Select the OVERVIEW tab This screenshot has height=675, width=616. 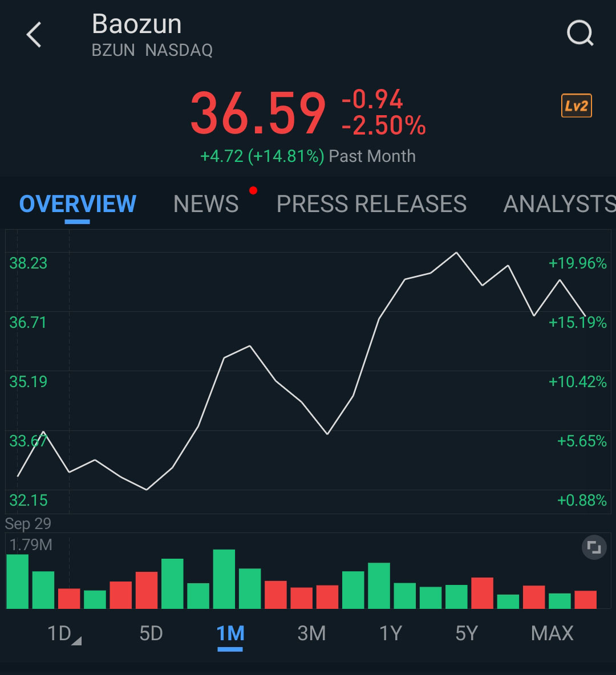(x=78, y=204)
